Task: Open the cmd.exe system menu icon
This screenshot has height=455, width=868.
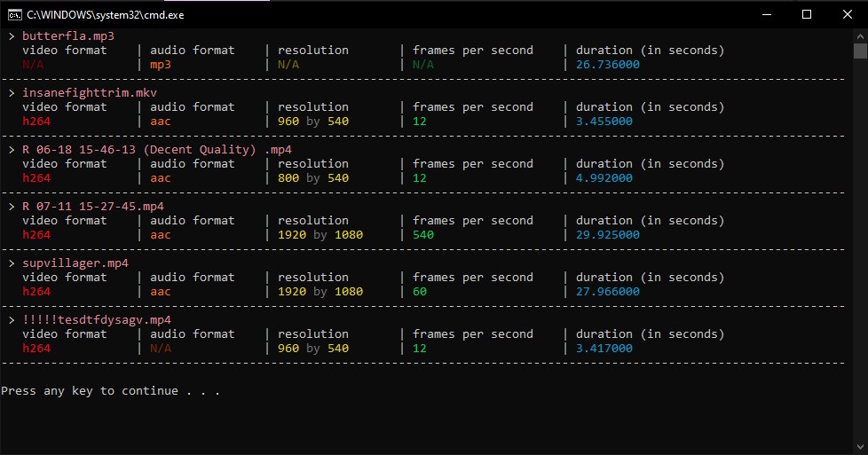Action: pyautogui.click(x=14, y=14)
